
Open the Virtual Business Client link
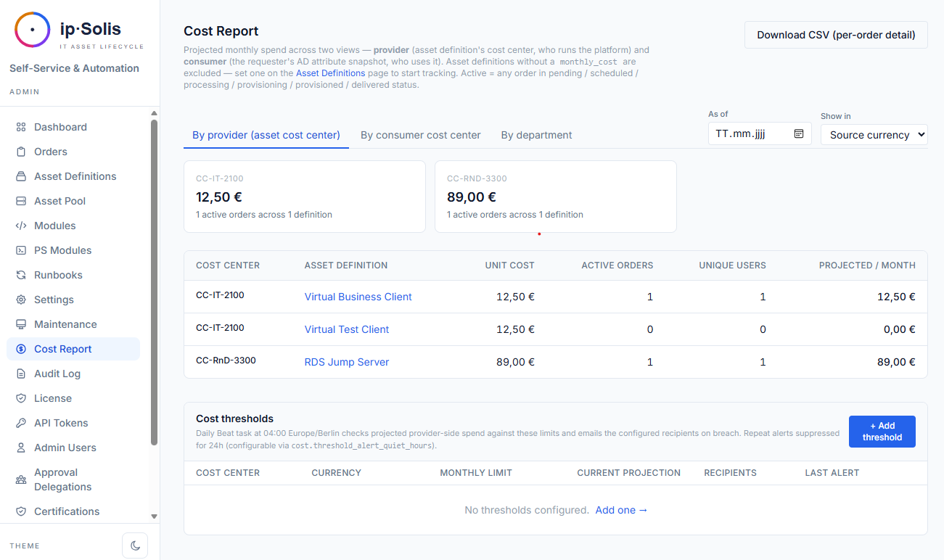358,297
